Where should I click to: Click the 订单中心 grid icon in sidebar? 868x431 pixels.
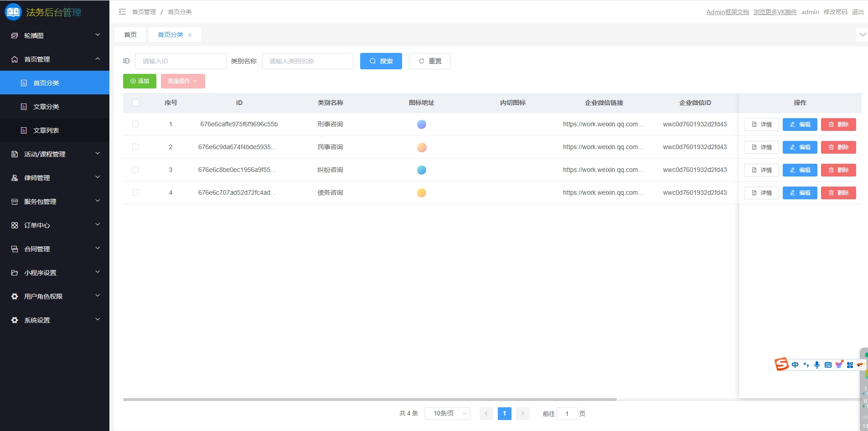coord(15,225)
